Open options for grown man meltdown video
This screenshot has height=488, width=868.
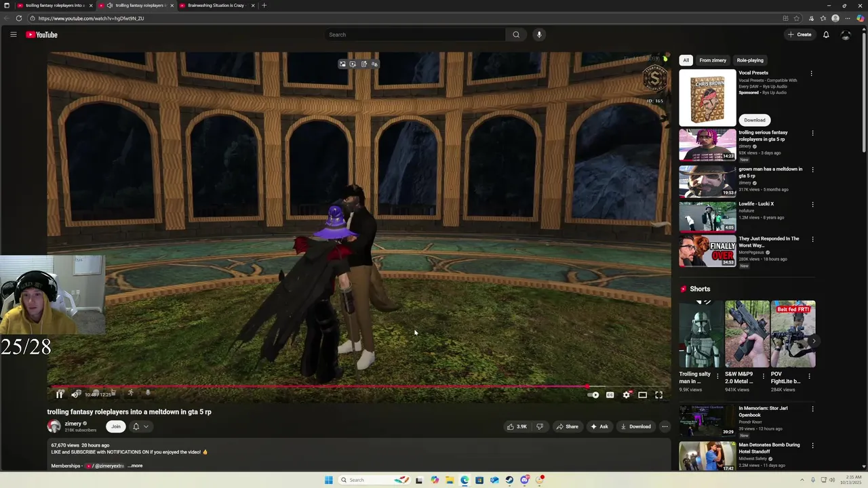coord(812,169)
